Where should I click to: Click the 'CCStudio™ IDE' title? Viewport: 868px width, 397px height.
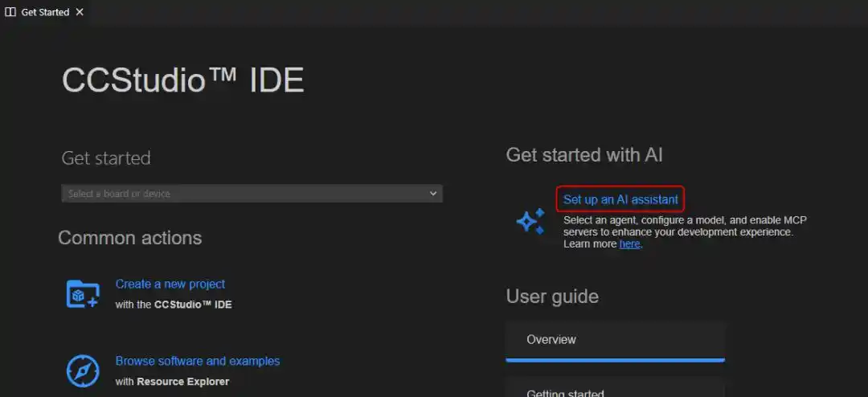click(x=182, y=80)
